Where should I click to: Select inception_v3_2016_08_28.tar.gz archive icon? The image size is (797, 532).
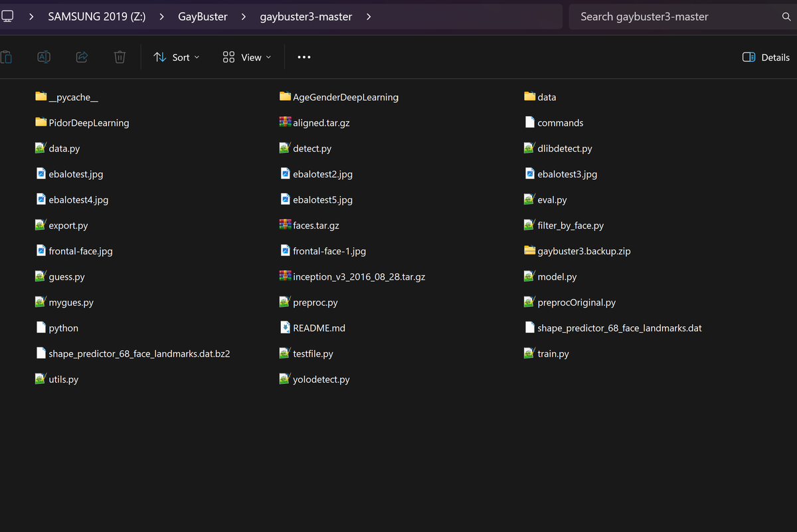point(285,276)
